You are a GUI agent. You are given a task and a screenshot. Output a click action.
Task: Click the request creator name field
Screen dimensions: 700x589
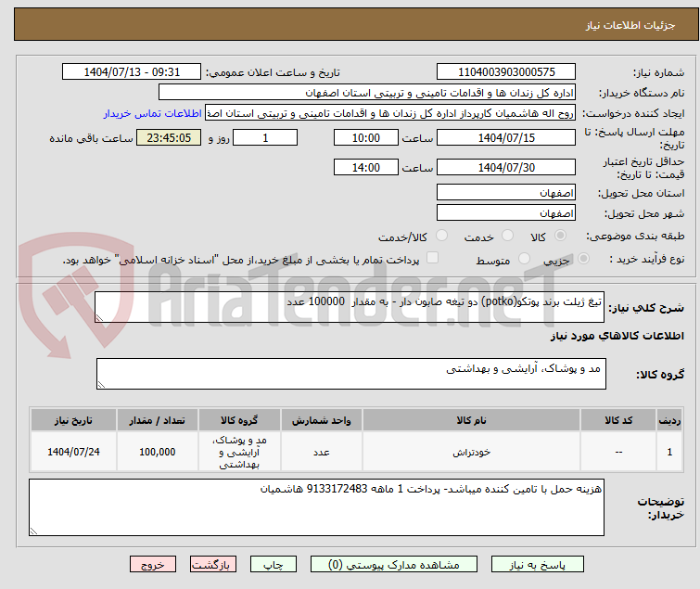389,113
